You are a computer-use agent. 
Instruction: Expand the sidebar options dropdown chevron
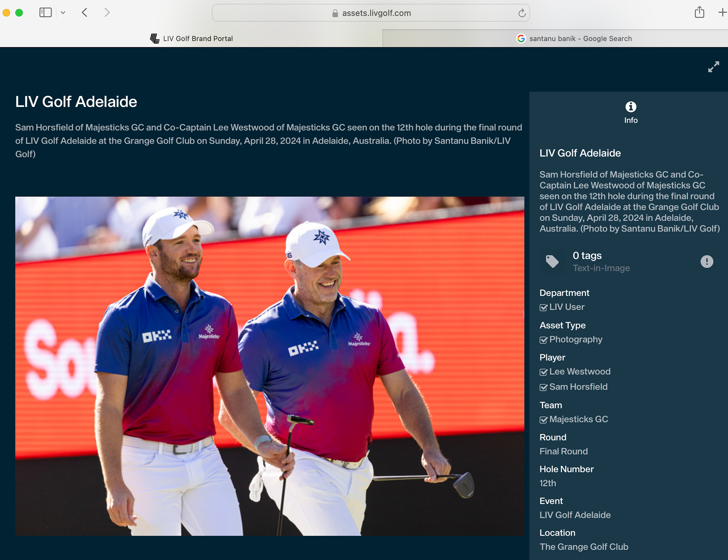point(63,13)
